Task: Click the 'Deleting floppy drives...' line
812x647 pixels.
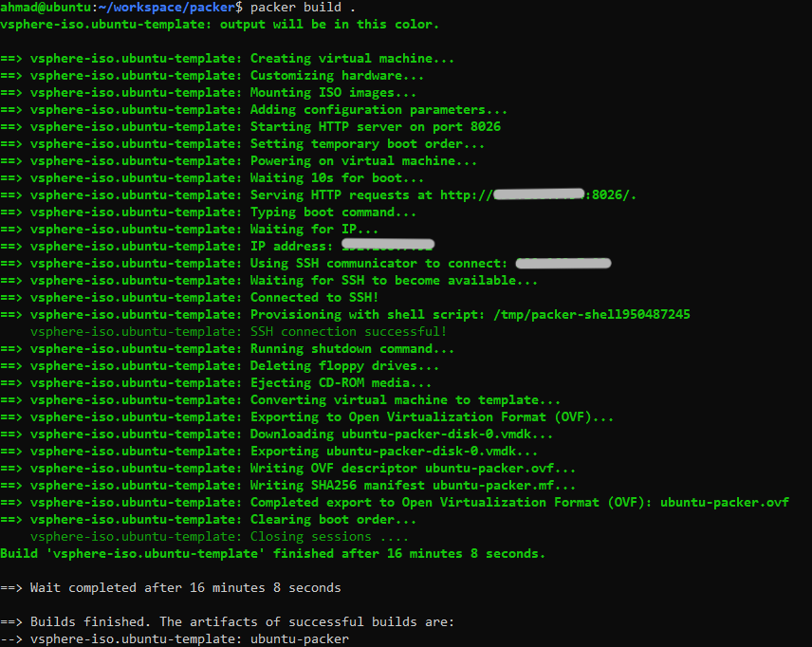Action: pos(219,366)
